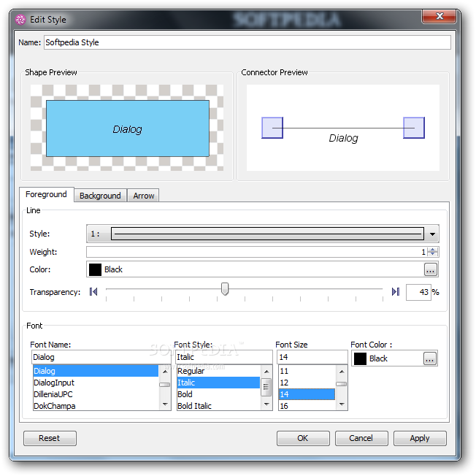Select font size 12 in the list
Viewport: 476px width, 476px height.
click(307, 383)
